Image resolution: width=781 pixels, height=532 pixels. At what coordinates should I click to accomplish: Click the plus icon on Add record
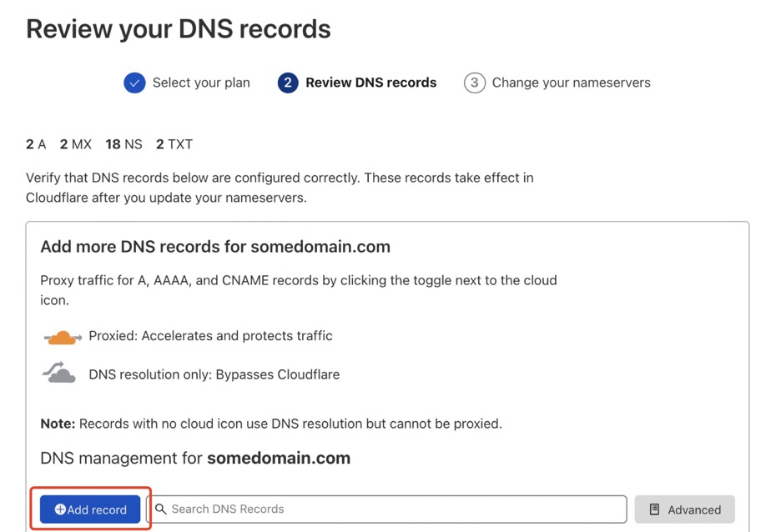(x=60, y=509)
